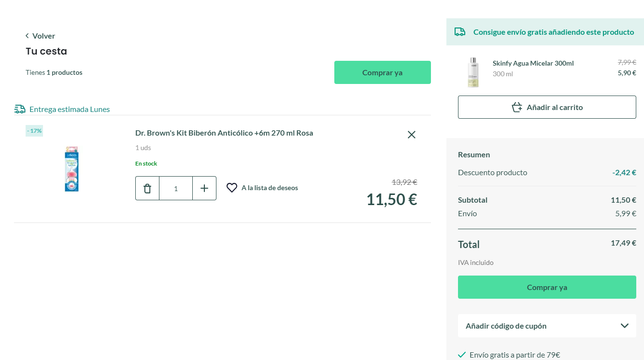Open the Añadir código de cupón section
Image resolution: width=644 pixels, height=360 pixels.
tap(506, 326)
